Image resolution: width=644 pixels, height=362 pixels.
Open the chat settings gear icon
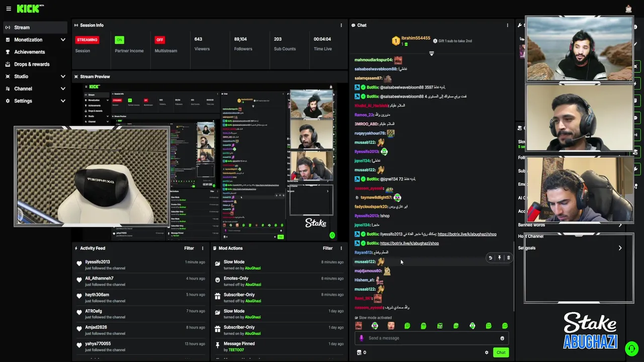tap(487, 352)
